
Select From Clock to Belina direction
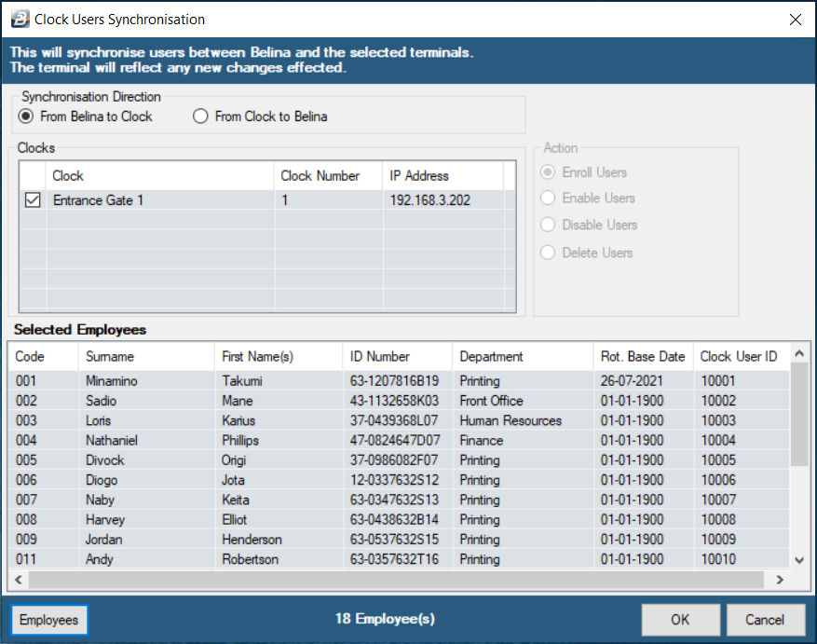[260, 116]
